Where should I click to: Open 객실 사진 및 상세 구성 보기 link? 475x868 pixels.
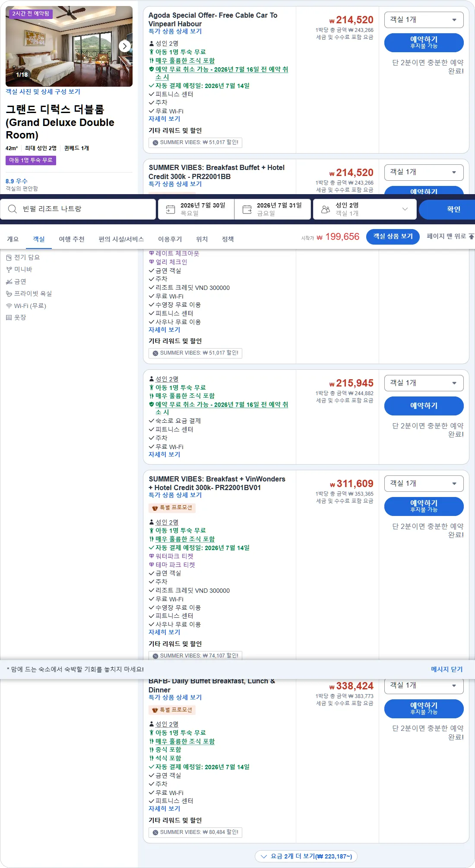[43, 91]
